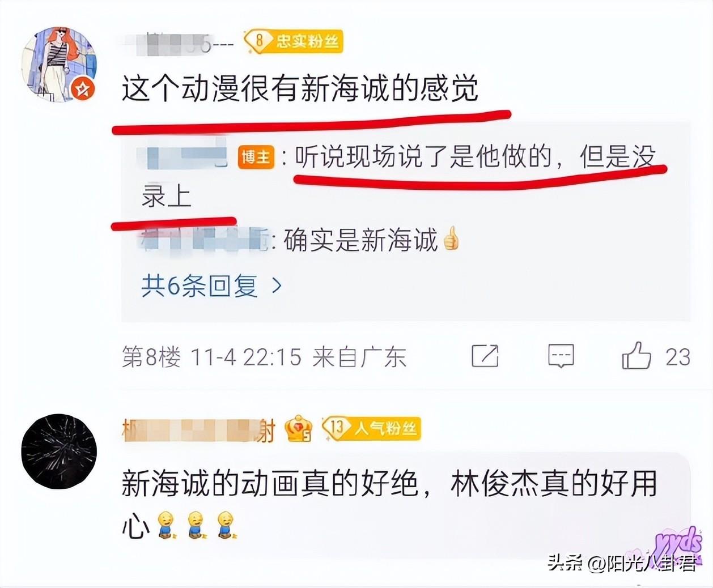713x588 pixels.
Task: Open the first commenter's cartoon avatar
Action: click(x=58, y=64)
